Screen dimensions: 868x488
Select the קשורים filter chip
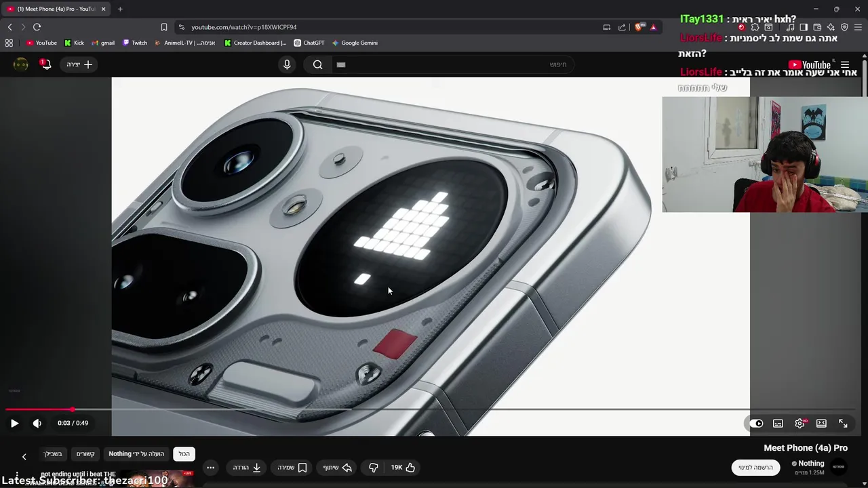[85, 454]
